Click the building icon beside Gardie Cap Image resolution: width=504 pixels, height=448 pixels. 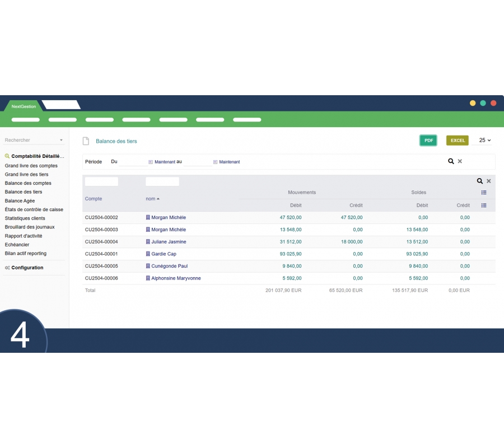[148, 254]
